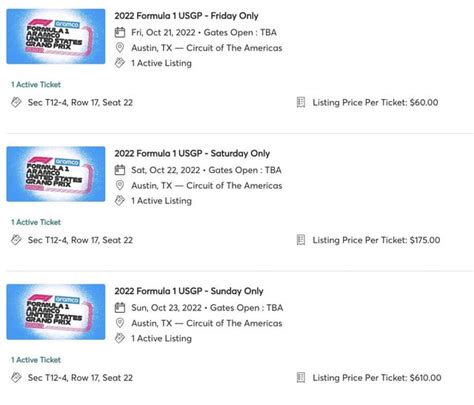Click the receipt icon beside the $60.00 listing price
474x405 pixels.
click(301, 102)
